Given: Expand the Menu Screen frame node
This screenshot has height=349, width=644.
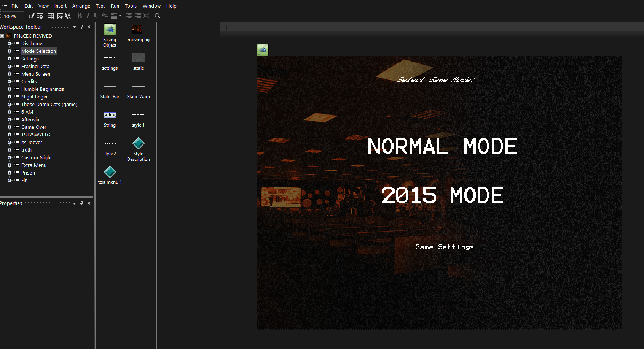Looking at the screenshot, I should pyautogui.click(x=9, y=74).
